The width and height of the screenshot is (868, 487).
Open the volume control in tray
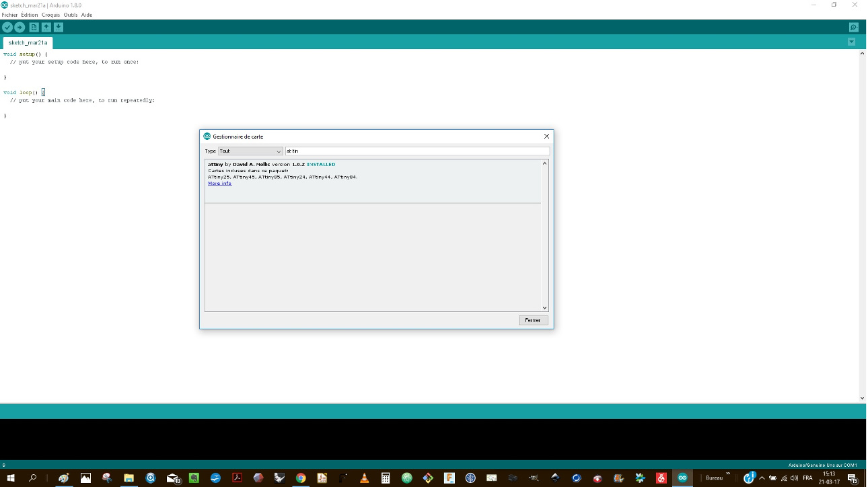pos(794,478)
